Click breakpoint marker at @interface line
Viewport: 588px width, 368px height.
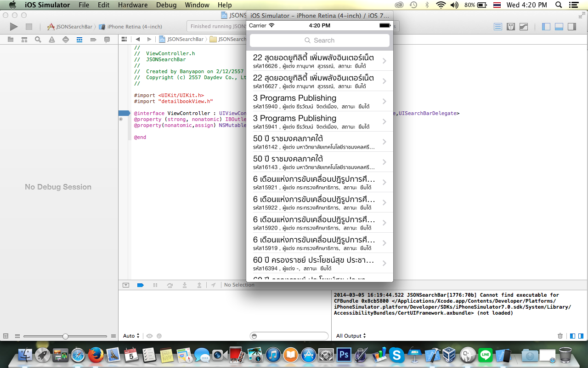coord(124,113)
